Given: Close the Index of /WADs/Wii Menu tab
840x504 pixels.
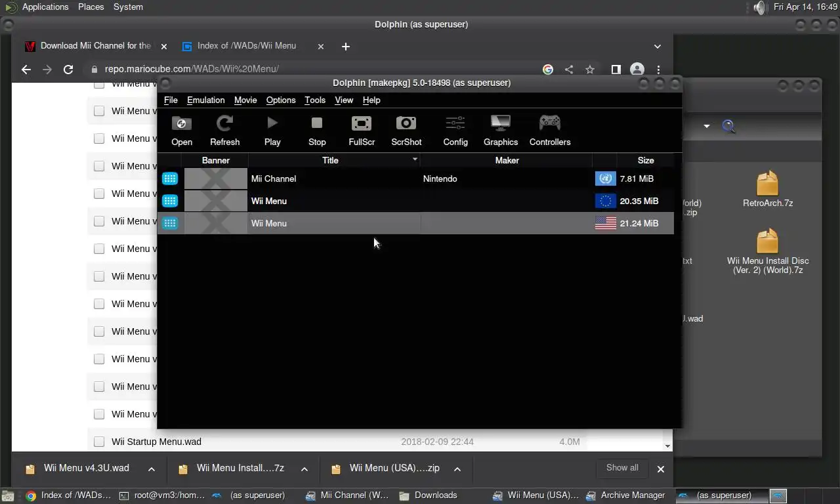Looking at the screenshot, I should (x=321, y=47).
